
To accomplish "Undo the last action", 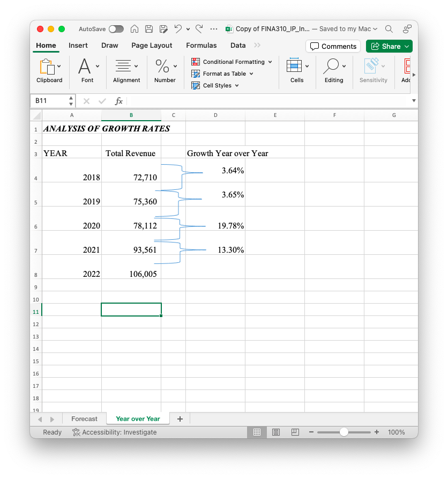I will 178,29.
